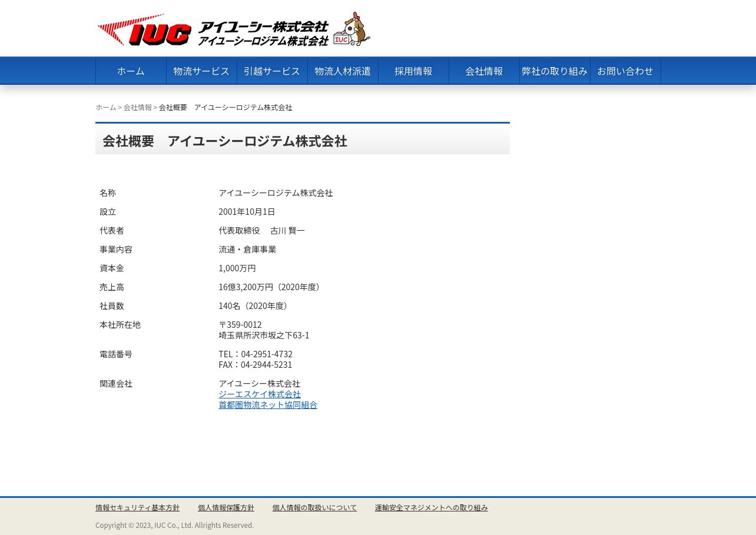Click the 1,000万円 capital value
The height and width of the screenshot is (535, 756).
tap(237, 268)
